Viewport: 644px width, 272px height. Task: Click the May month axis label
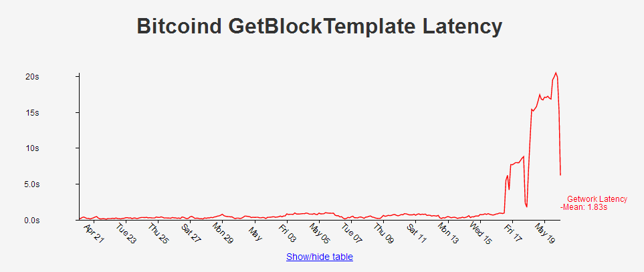pos(254,232)
